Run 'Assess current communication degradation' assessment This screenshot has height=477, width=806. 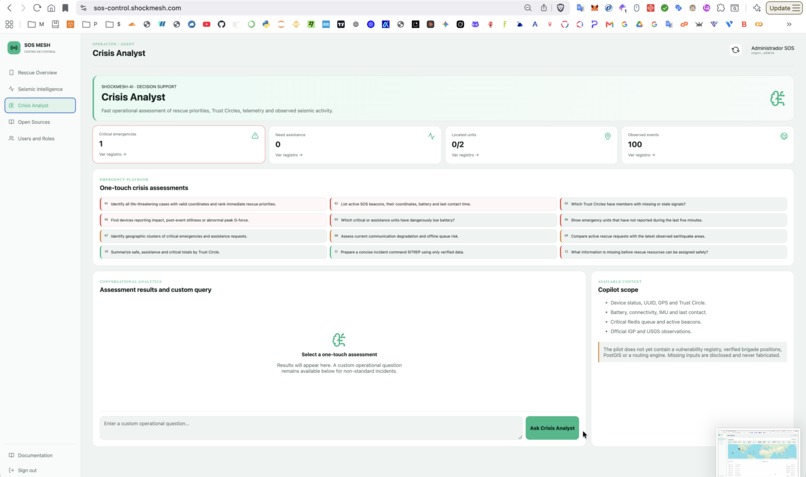click(443, 236)
